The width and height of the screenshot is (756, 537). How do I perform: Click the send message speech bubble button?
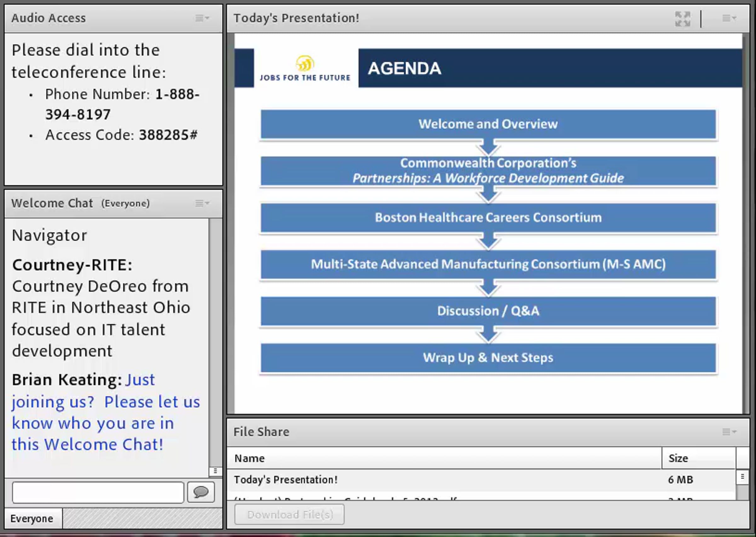pyautogui.click(x=201, y=492)
